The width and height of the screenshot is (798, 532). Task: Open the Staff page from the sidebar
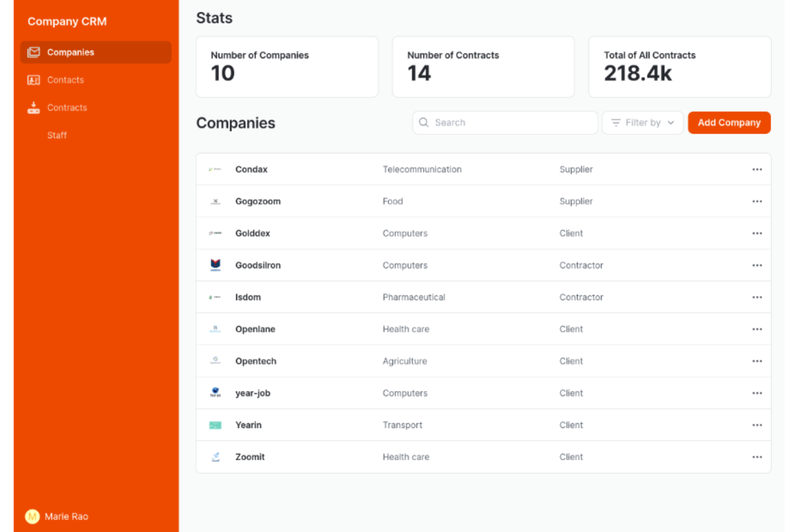coord(57,135)
